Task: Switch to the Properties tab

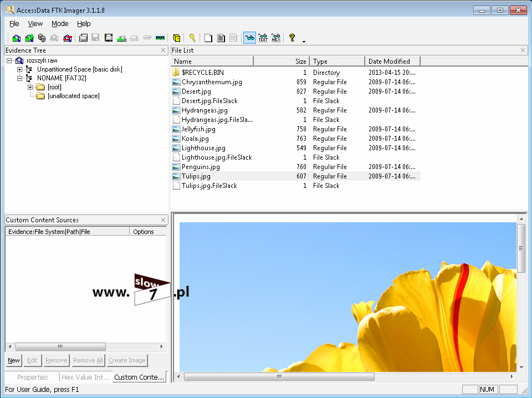Action: point(32,377)
